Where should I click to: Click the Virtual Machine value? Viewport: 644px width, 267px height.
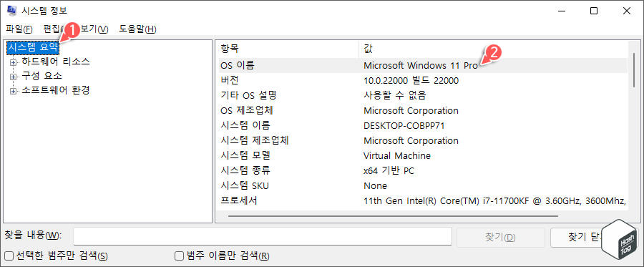click(x=397, y=155)
